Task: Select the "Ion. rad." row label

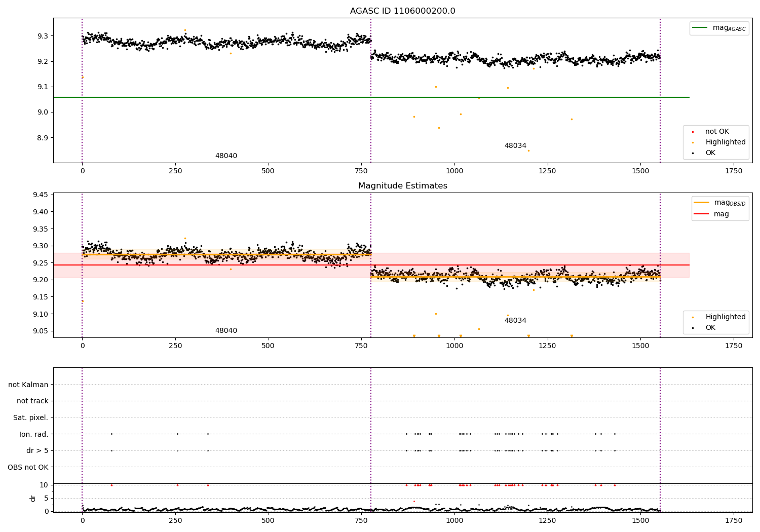Action: [x=34, y=434]
